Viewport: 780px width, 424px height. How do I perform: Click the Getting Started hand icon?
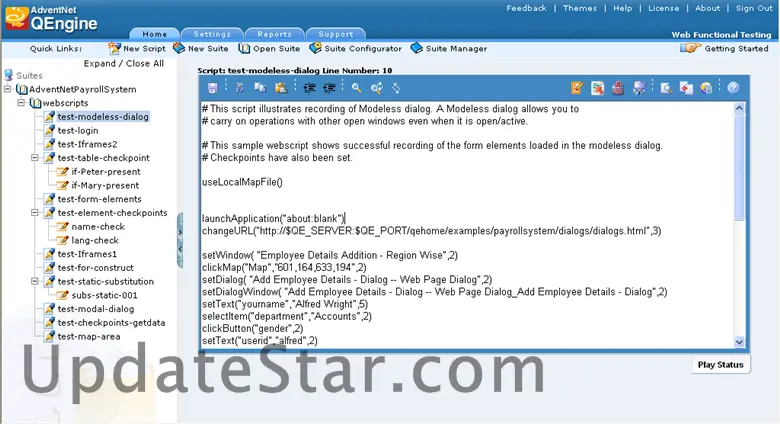point(690,48)
